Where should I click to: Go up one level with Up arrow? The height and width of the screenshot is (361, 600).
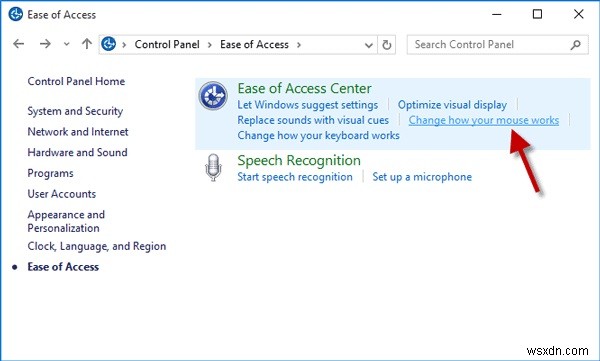click(x=87, y=44)
